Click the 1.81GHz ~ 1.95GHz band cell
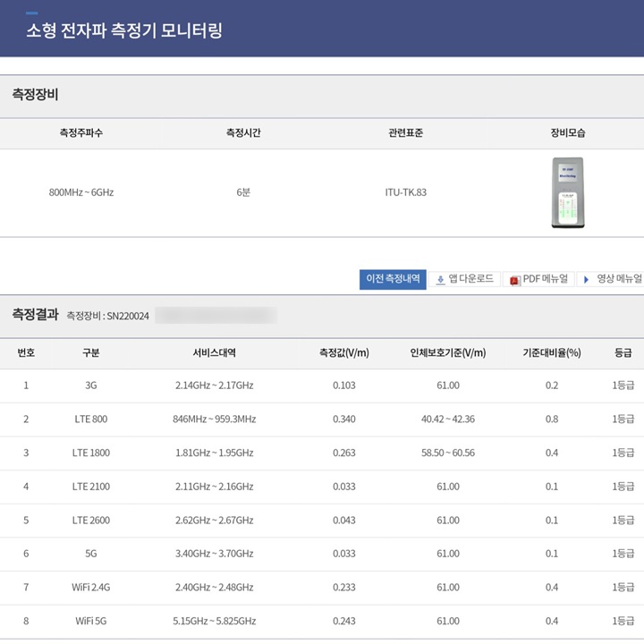Screen dimensions: 644x644 coord(214,453)
